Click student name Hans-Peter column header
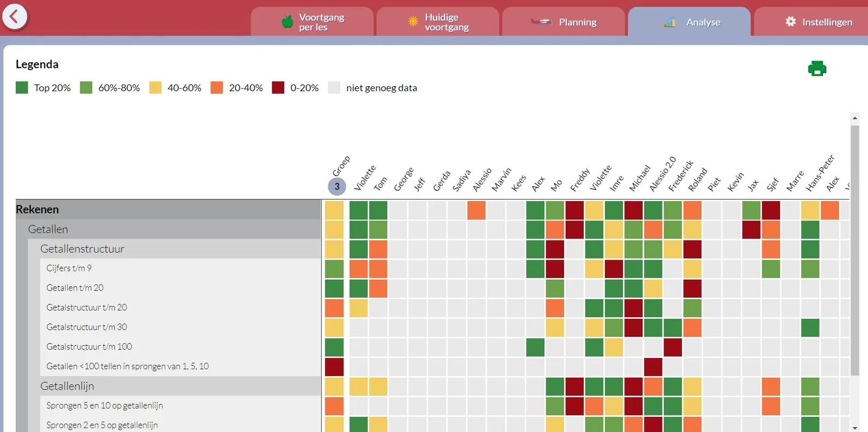 point(820,173)
